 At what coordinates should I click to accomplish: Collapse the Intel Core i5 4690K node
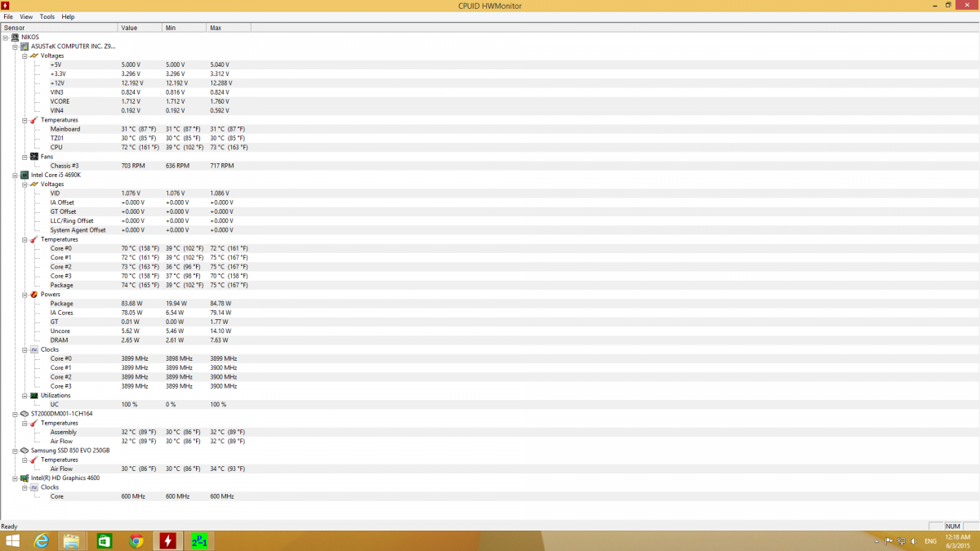pyautogui.click(x=15, y=175)
